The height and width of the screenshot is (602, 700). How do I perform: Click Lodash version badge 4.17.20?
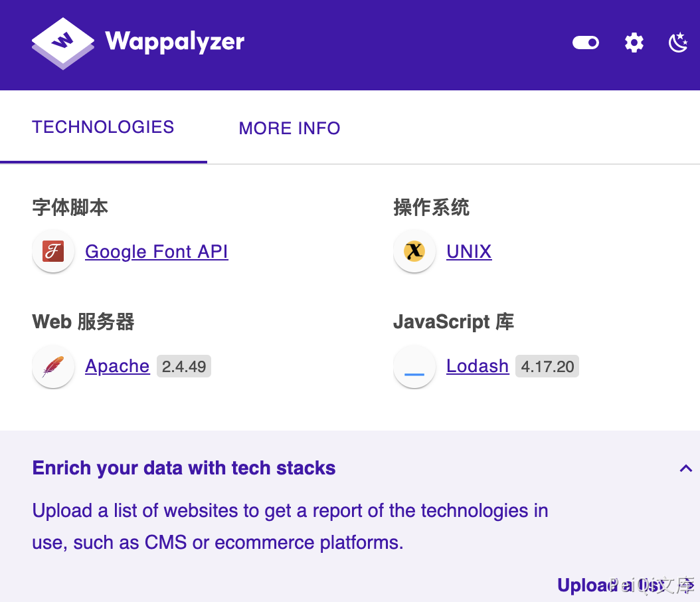point(547,367)
